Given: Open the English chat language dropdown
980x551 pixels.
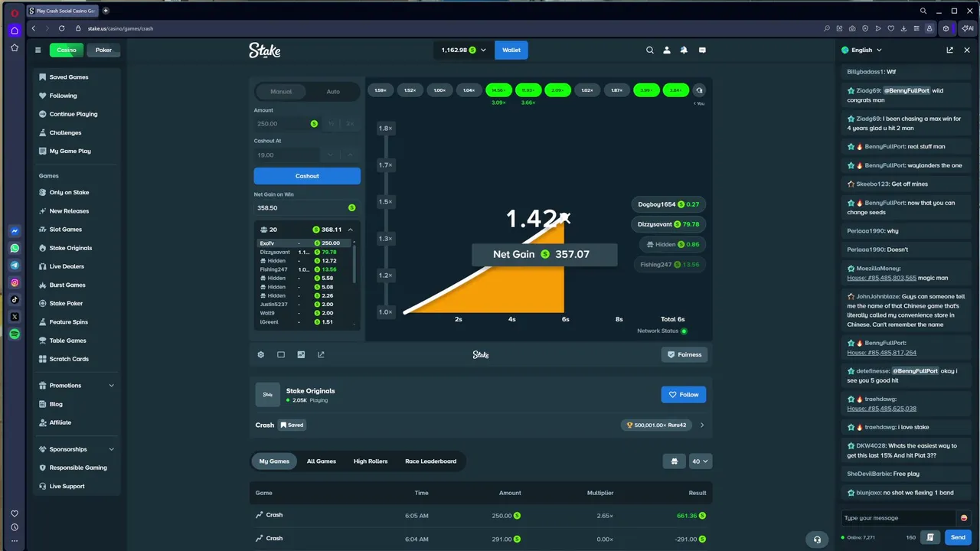Looking at the screenshot, I should click(x=861, y=50).
